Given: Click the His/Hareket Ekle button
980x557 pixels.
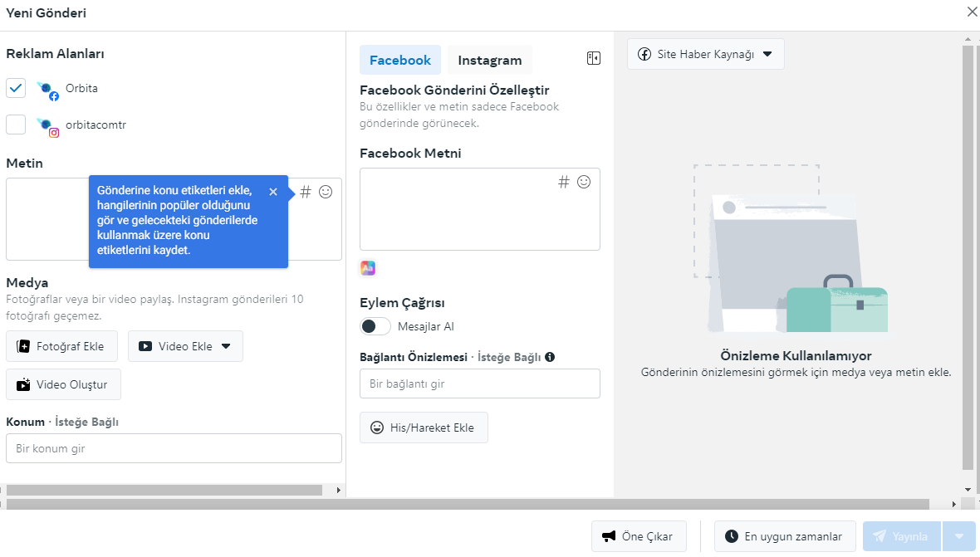Looking at the screenshot, I should pyautogui.click(x=424, y=428).
